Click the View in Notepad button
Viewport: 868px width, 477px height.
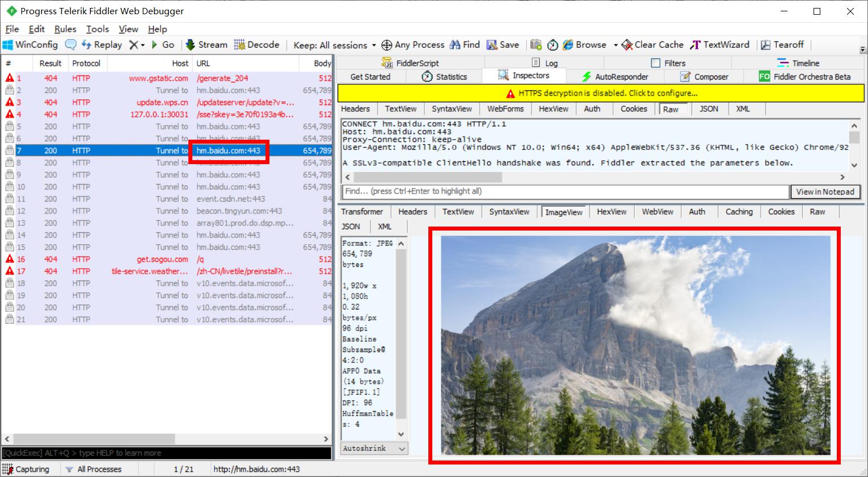click(x=825, y=192)
